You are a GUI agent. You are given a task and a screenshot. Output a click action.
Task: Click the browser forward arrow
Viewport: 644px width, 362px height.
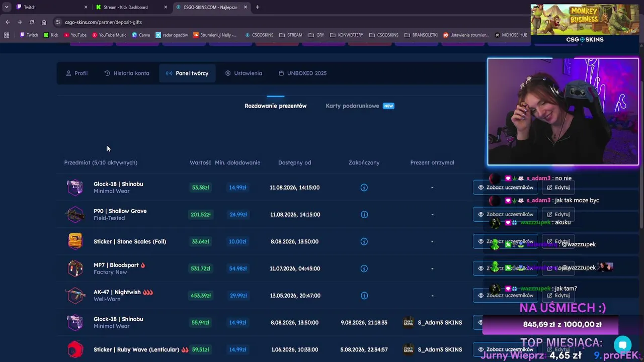(20, 22)
